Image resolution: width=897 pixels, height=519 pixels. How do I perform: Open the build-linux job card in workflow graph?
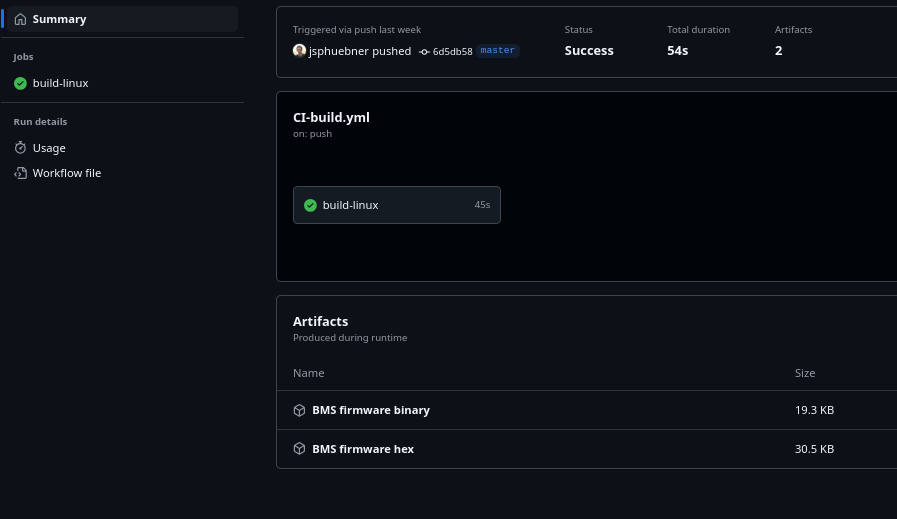396,205
